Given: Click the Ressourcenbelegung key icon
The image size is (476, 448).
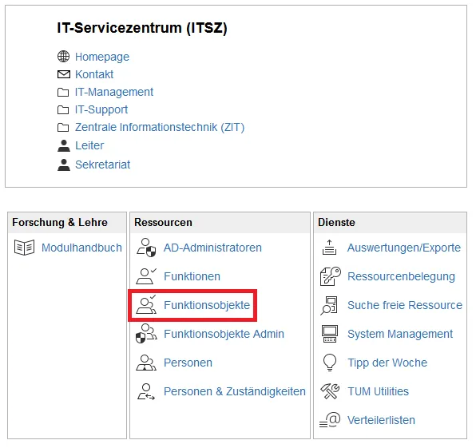Looking at the screenshot, I should [331, 276].
